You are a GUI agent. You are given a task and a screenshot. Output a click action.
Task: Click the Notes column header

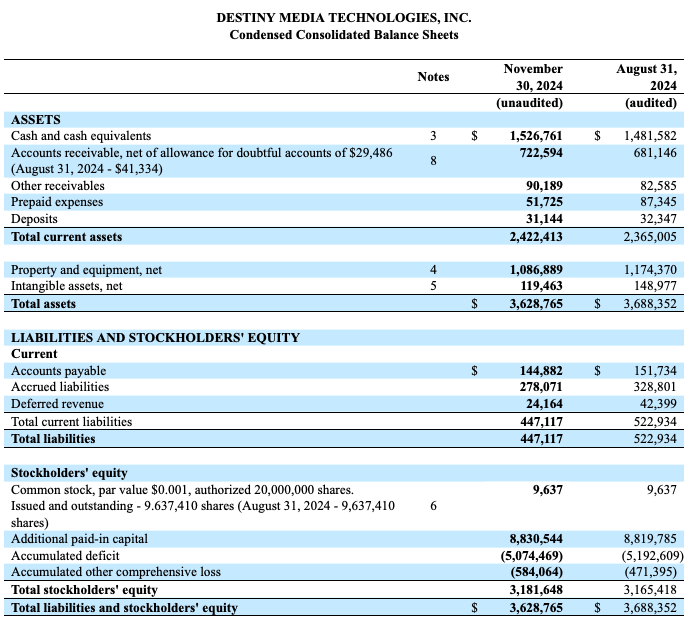pos(433,77)
